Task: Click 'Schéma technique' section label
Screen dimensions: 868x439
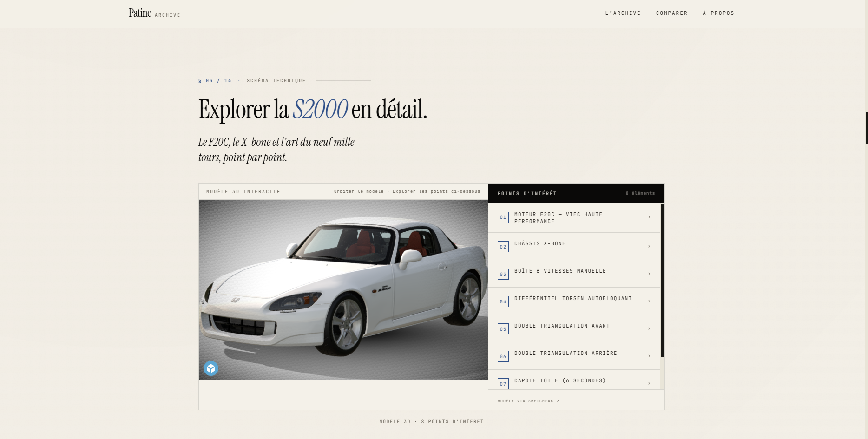Action: (276, 81)
